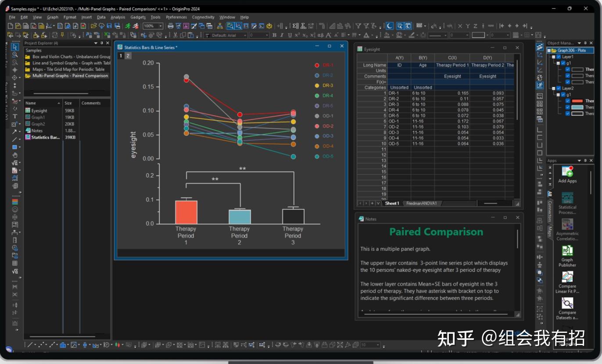This screenshot has width=602, height=364.
Task: Toggle first plot checkbox under Layer1 g1
Action: point(568,69)
